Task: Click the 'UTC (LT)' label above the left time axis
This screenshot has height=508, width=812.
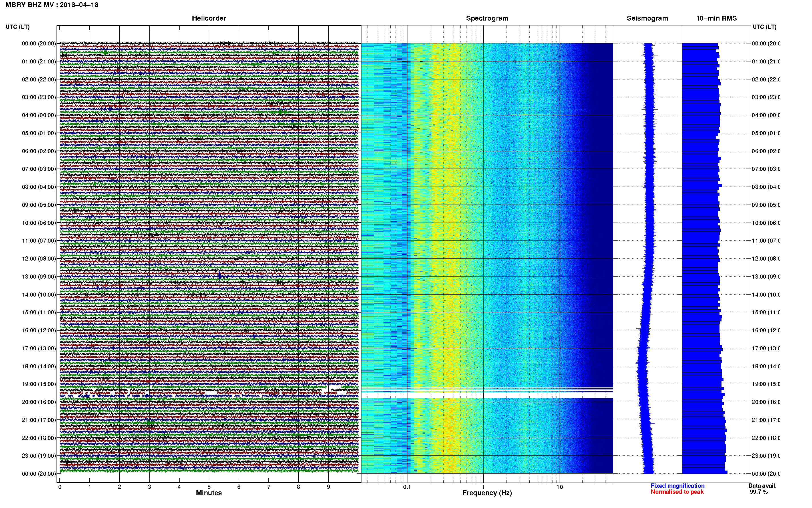Action: (x=17, y=27)
